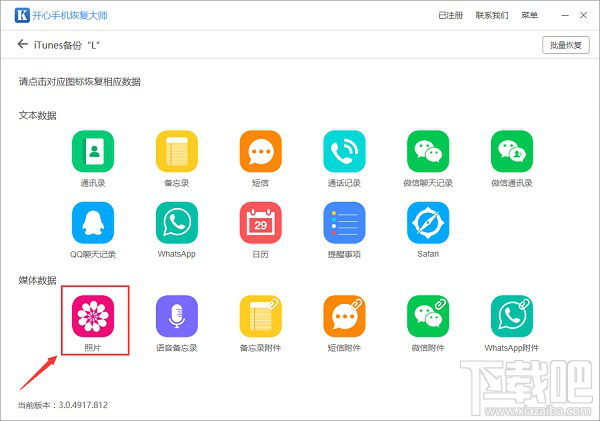This screenshot has width=600, height=421.
Task: Open the 微信通讯录 WeChat contacts icon
Action: click(x=512, y=151)
